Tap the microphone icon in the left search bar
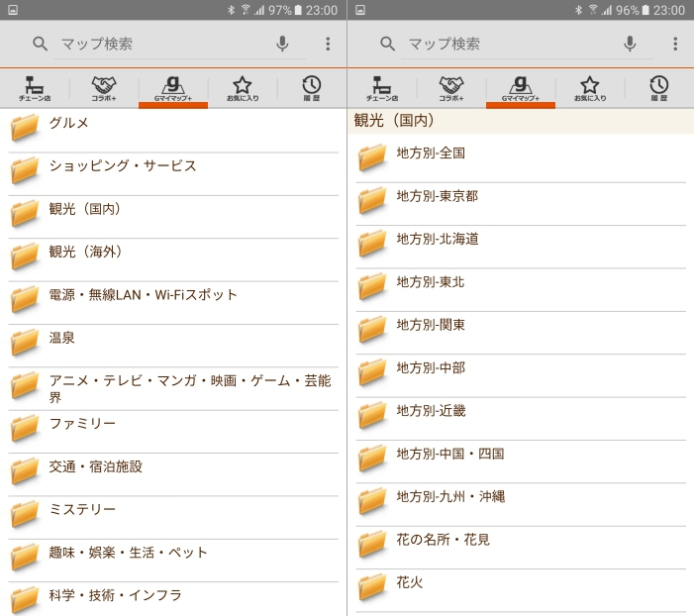Viewport: 694px width, 616px height. tap(282, 44)
